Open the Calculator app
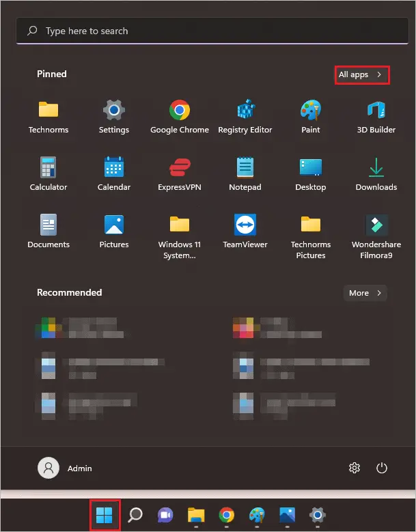Screen dimensions: 416x532 point(48,174)
